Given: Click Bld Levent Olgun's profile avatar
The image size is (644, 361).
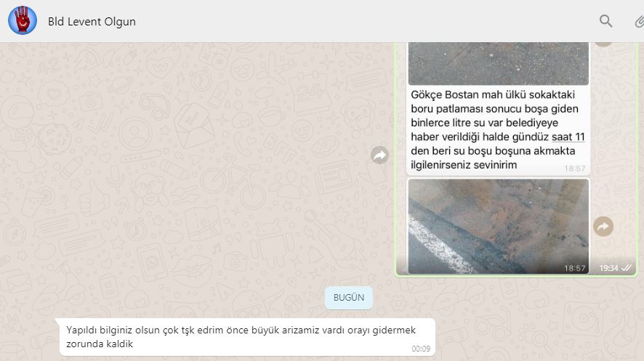Looking at the screenshot, I should 23,21.
